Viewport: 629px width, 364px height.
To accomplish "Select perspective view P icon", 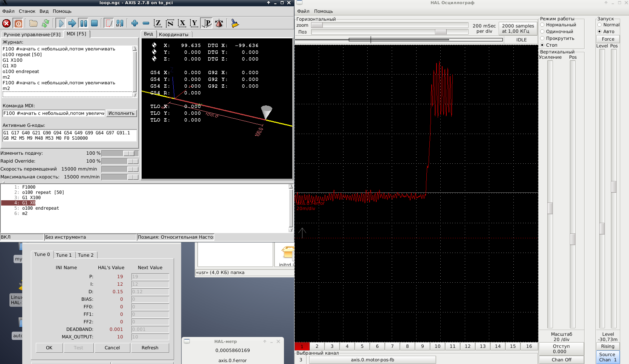I will pyautogui.click(x=206, y=23).
